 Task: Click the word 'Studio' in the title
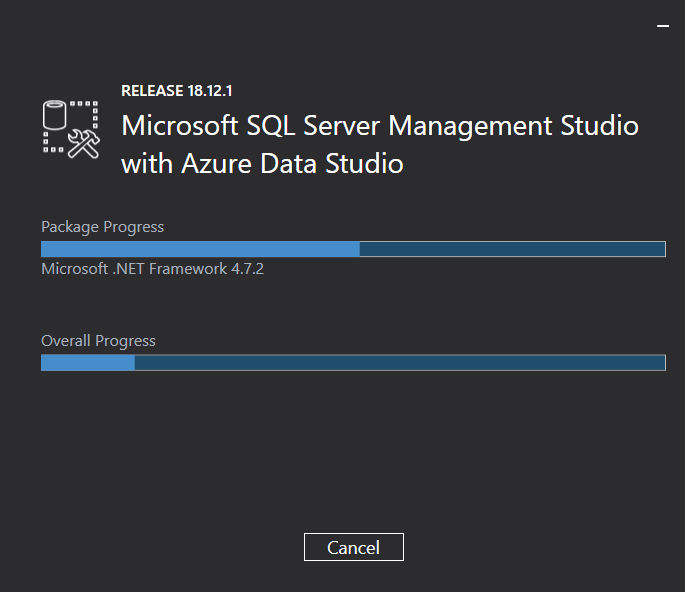point(599,126)
